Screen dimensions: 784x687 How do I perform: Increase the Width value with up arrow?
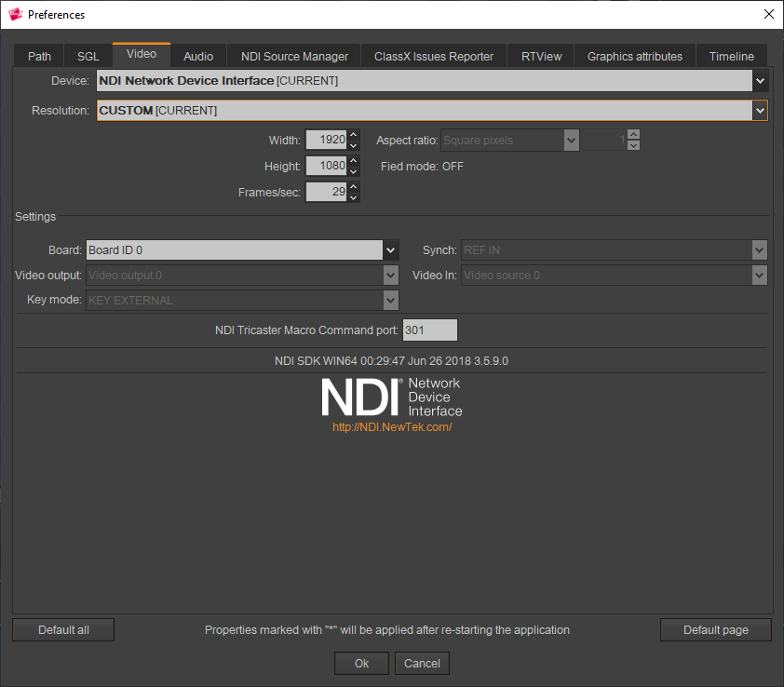click(x=354, y=135)
